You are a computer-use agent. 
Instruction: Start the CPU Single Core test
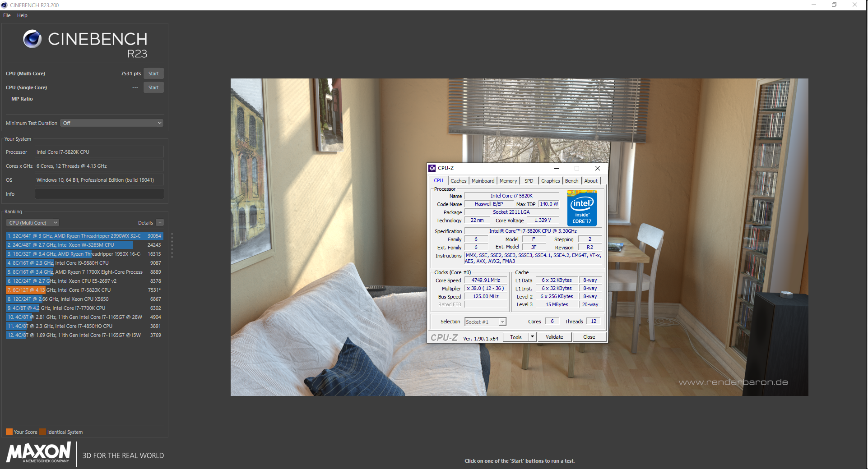point(153,87)
